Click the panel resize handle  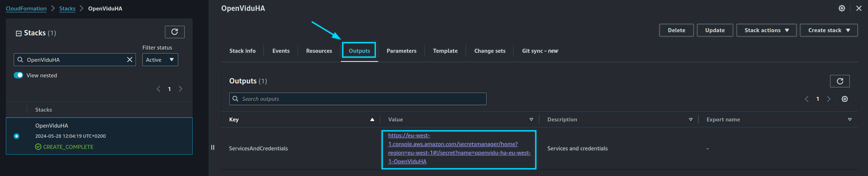tap(212, 147)
